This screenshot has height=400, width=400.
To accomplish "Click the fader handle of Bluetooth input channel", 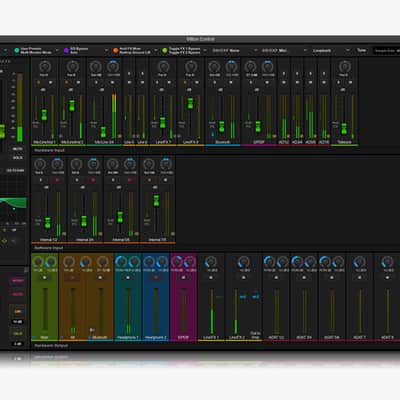I will [222, 127].
